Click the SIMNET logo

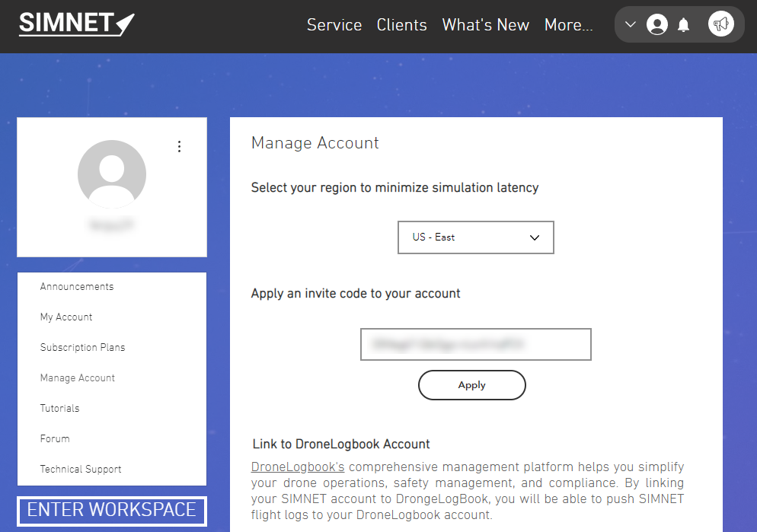click(76, 24)
